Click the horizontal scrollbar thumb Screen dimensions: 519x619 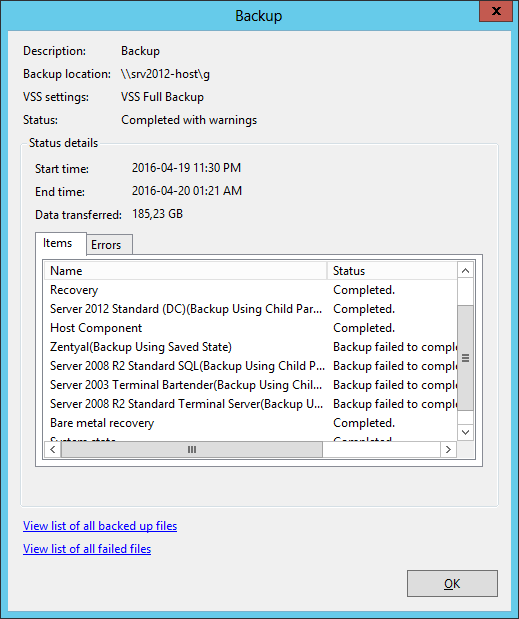click(x=192, y=449)
